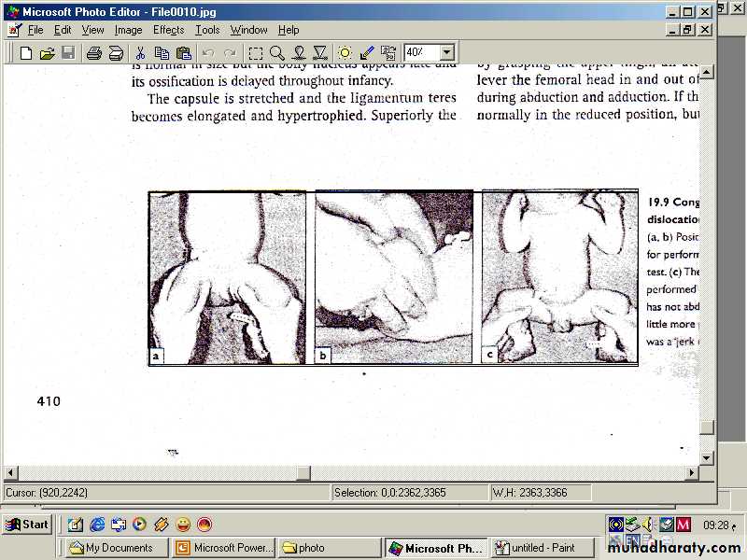Open the Effects menu
The width and height of the screenshot is (747, 560).
tap(169, 30)
